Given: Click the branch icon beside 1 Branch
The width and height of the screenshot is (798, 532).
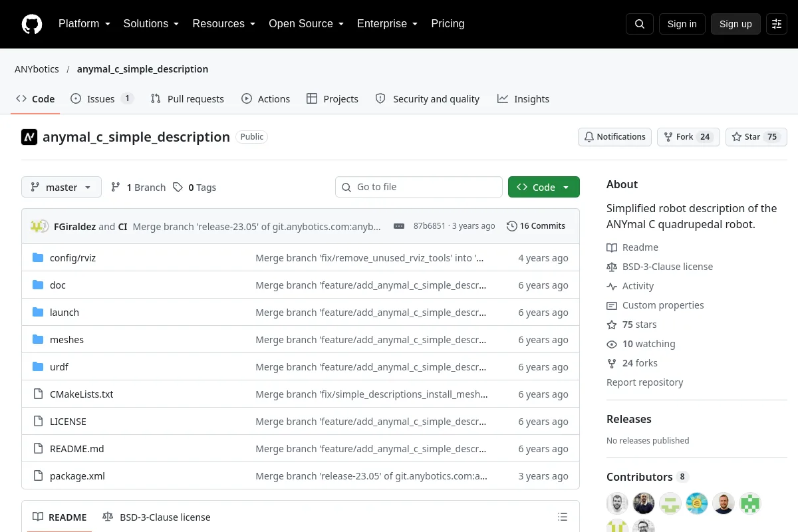Looking at the screenshot, I should pyautogui.click(x=116, y=188).
